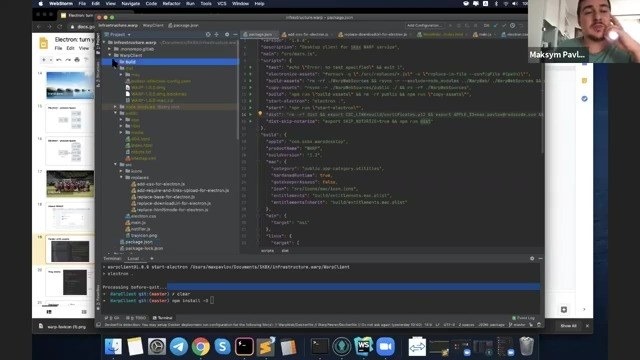The height and width of the screenshot is (360, 640).
Task: Click the terminal command input line
Action: (320, 300)
